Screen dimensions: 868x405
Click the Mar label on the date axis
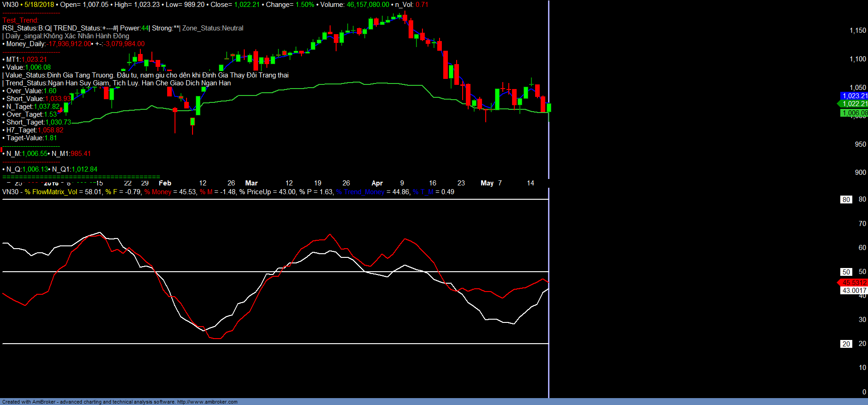pos(251,183)
